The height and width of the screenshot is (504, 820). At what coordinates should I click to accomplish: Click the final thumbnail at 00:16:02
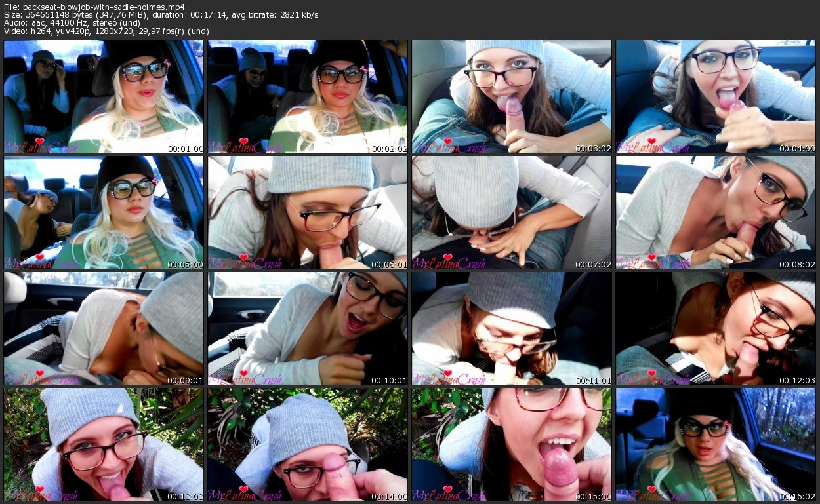coord(716,444)
